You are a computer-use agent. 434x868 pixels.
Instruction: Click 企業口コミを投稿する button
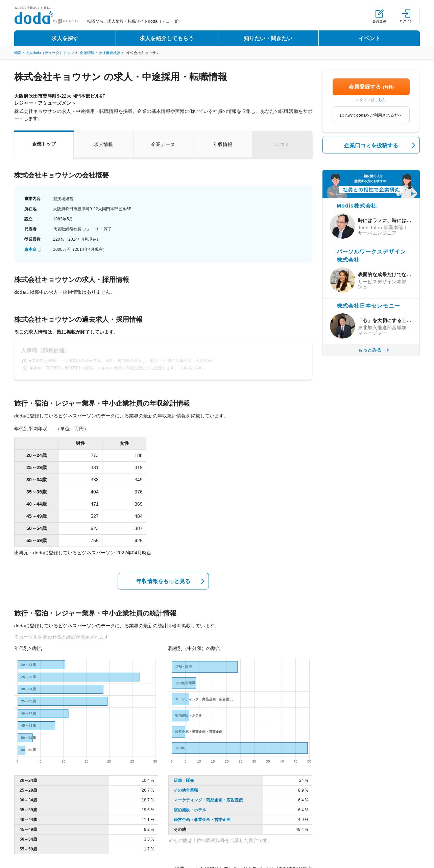click(371, 145)
